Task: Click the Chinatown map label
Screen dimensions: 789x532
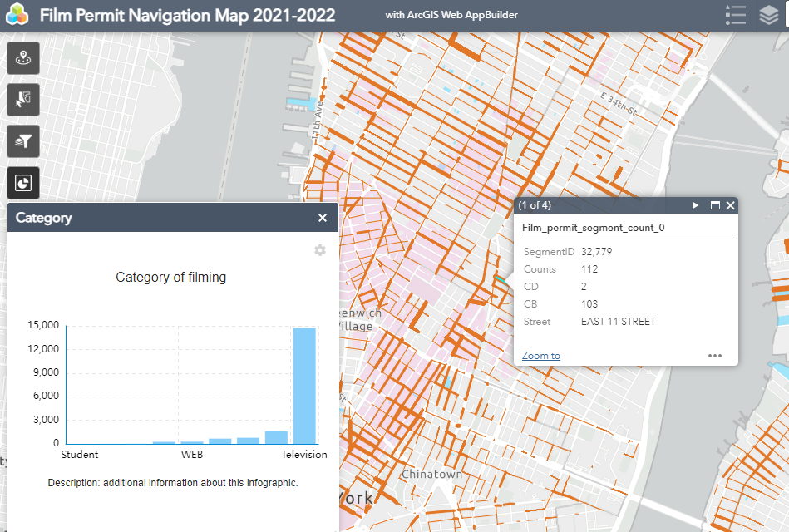Action: coord(431,474)
